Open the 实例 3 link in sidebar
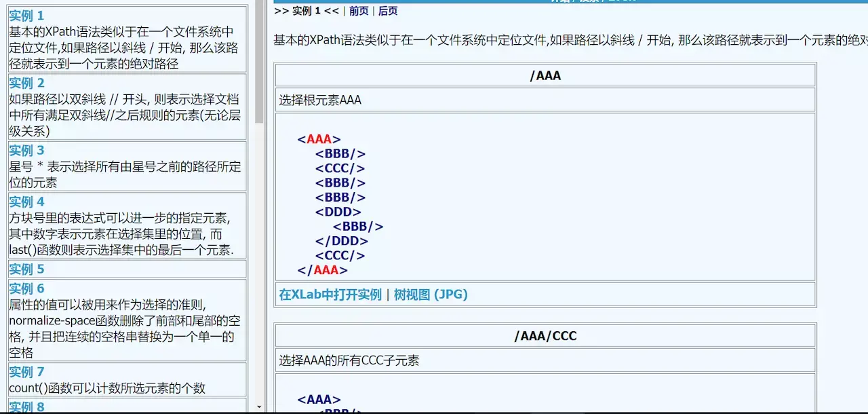The width and height of the screenshot is (868, 414). [x=26, y=150]
